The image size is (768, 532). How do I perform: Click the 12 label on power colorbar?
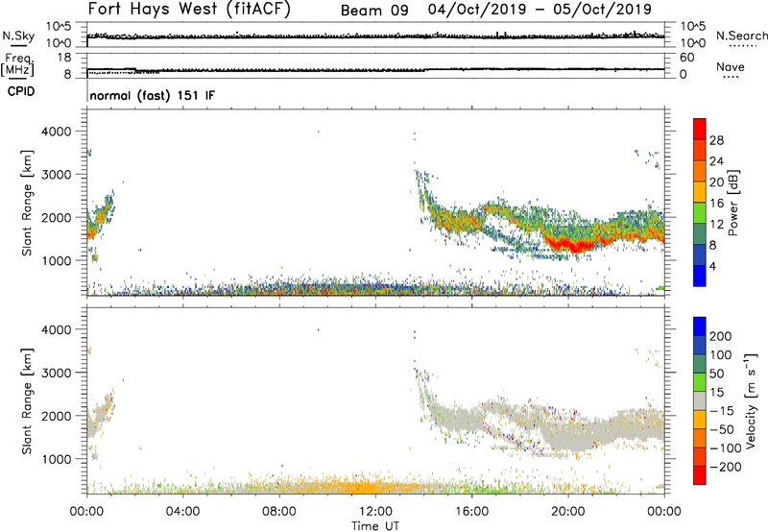[x=716, y=224]
